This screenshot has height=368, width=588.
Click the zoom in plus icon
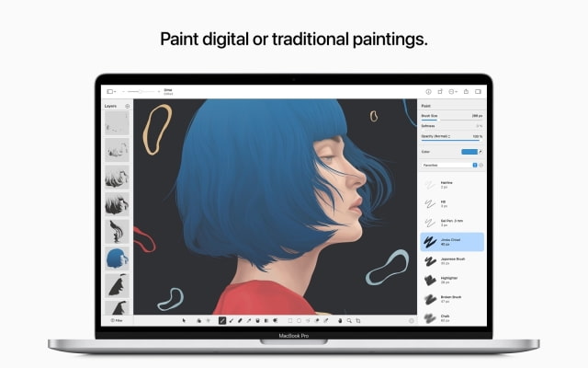(159, 92)
